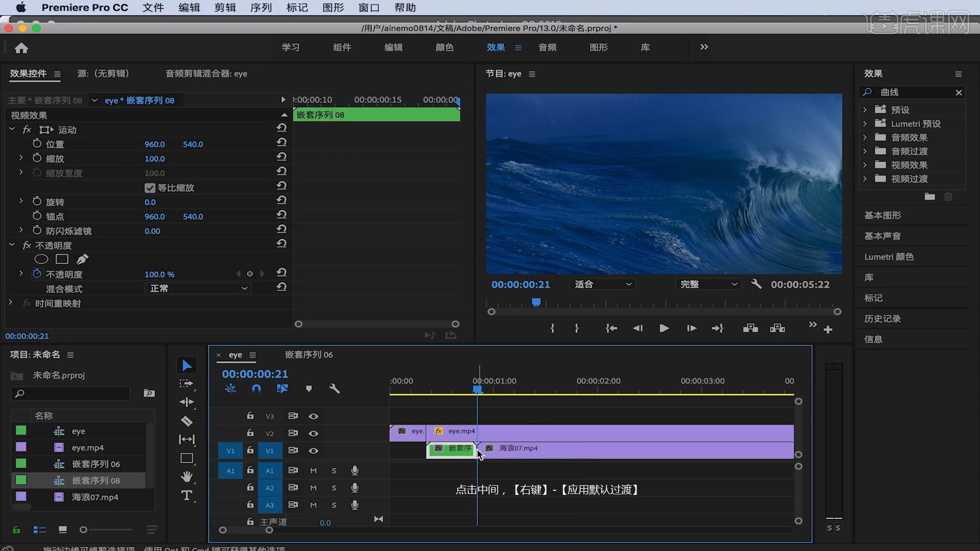The image size is (980, 551).
Task: Select the Ripple Edit tool
Action: click(187, 402)
